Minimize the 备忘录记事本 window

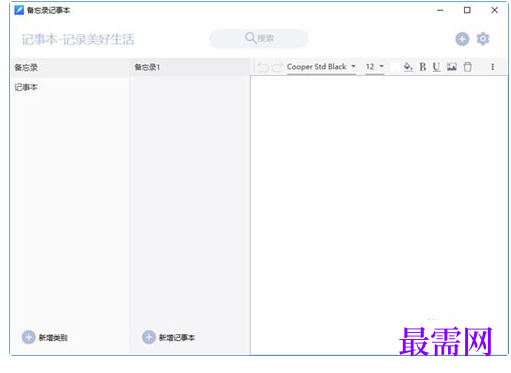pyautogui.click(x=440, y=10)
